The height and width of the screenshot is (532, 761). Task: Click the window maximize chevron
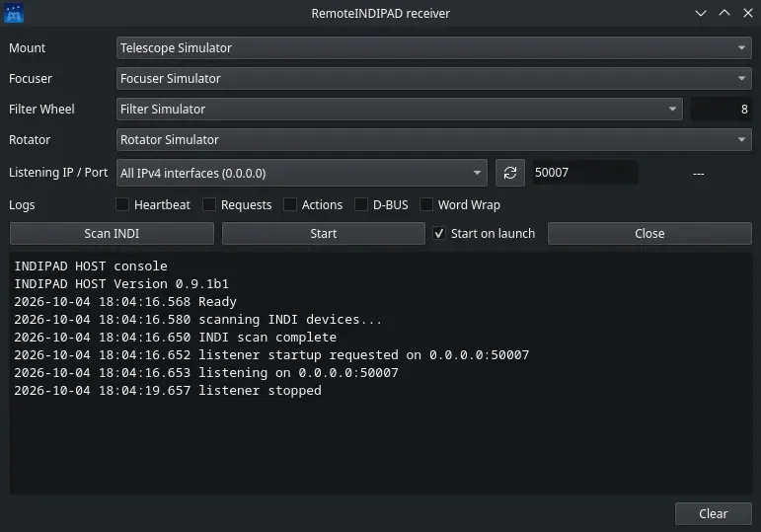[x=724, y=13]
